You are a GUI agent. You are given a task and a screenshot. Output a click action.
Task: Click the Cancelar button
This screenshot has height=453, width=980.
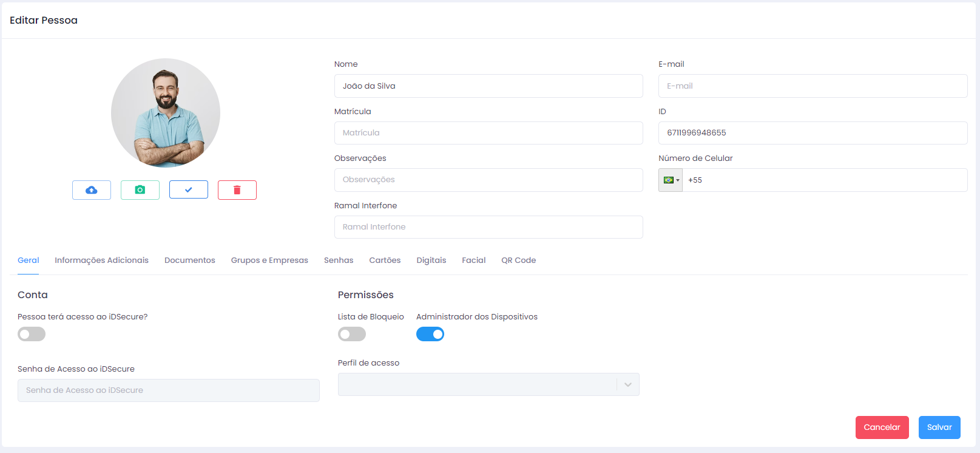point(882,427)
